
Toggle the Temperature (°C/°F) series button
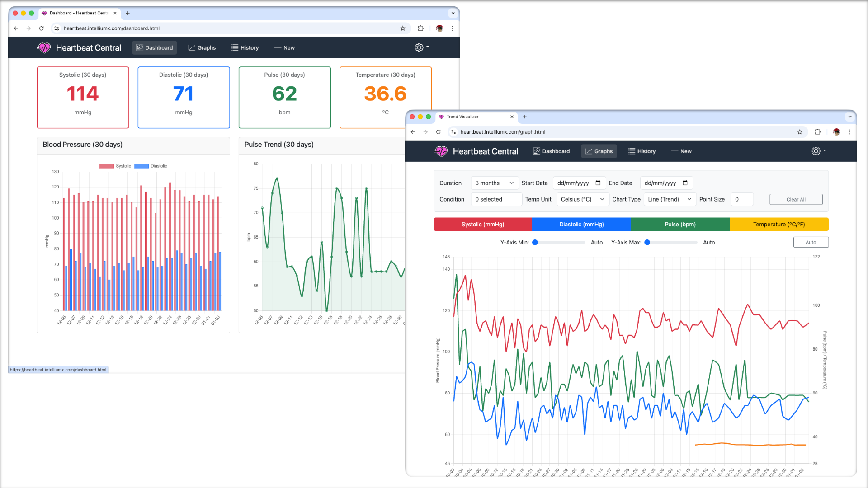778,224
